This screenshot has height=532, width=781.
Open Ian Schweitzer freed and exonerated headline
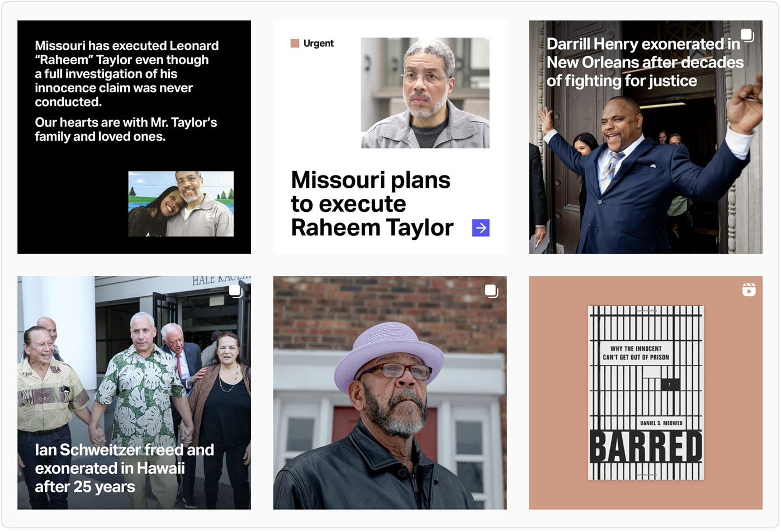point(124,468)
